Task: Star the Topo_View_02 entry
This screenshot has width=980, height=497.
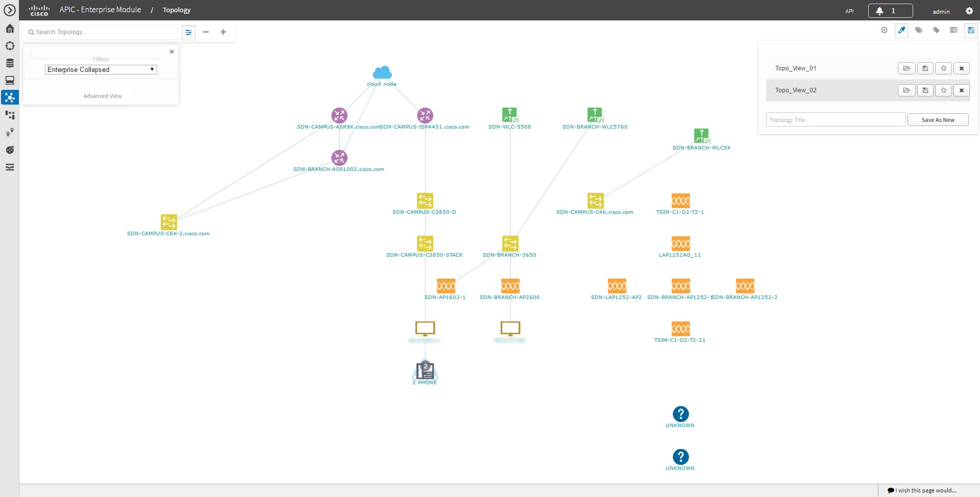Action: (x=943, y=90)
